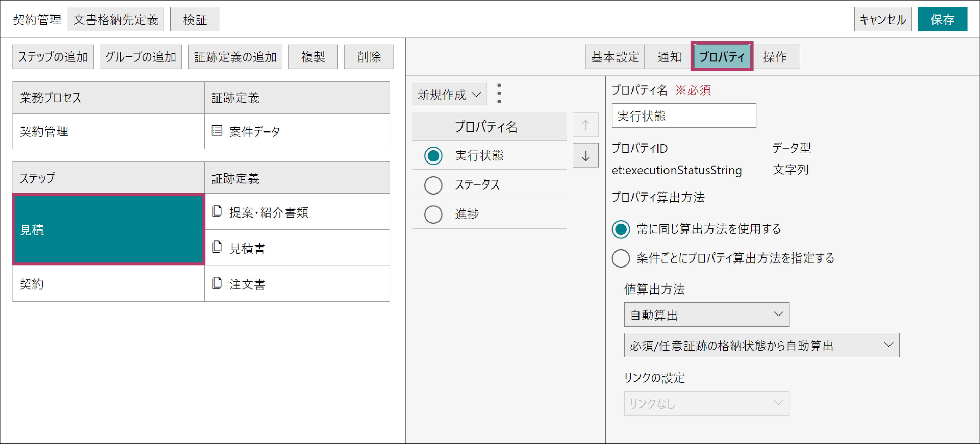The width and height of the screenshot is (980, 444).
Task: Click the 注文書 cell text
Action: tap(247, 284)
